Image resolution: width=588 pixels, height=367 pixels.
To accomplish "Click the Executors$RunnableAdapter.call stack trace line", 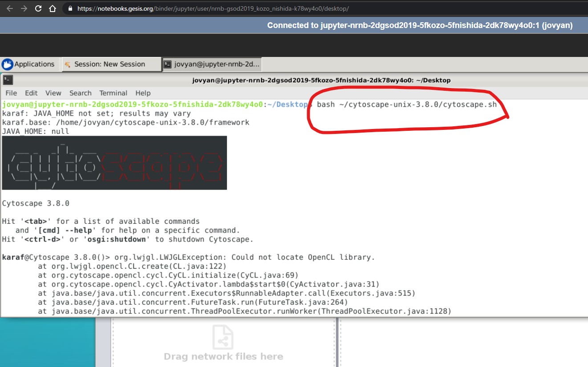I will tap(227, 293).
